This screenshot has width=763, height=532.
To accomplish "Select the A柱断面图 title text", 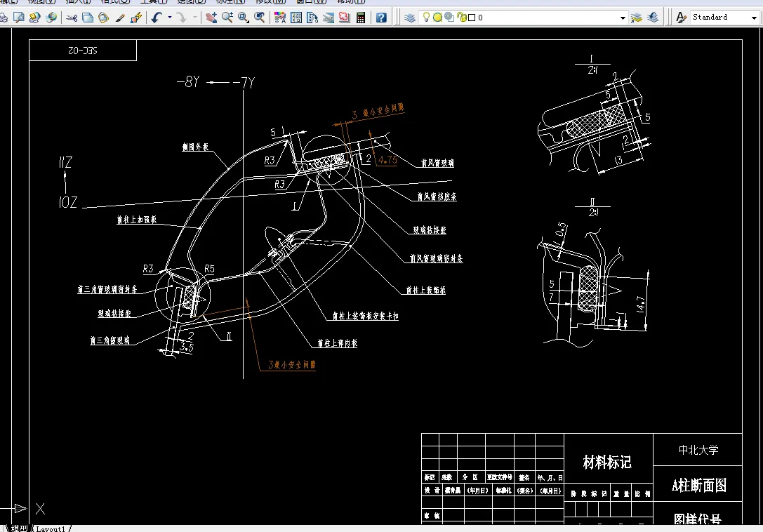I will pyautogui.click(x=698, y=485).
